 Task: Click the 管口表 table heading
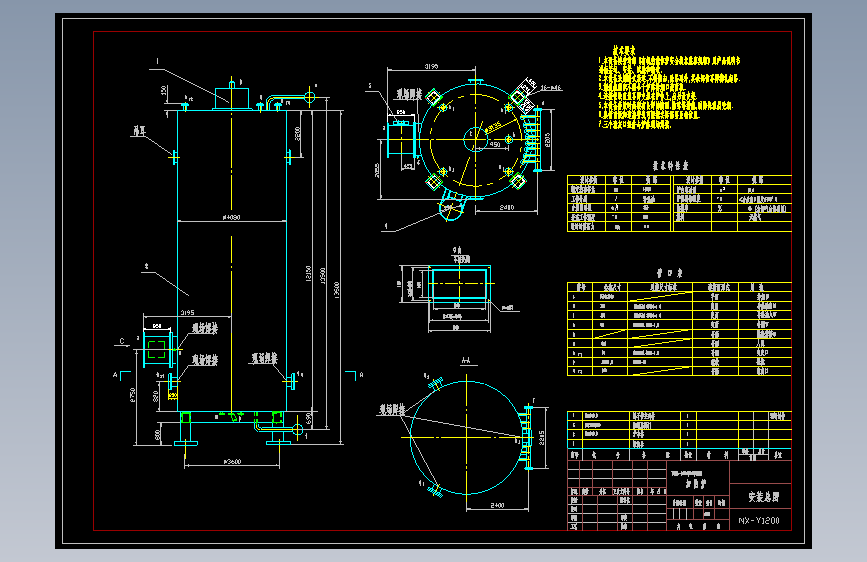pos(669,273)
